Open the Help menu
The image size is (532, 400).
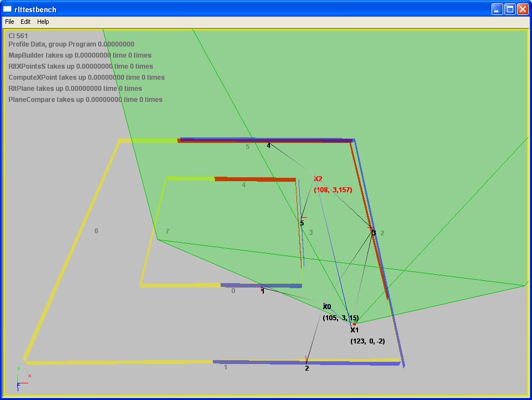(43, 22)
